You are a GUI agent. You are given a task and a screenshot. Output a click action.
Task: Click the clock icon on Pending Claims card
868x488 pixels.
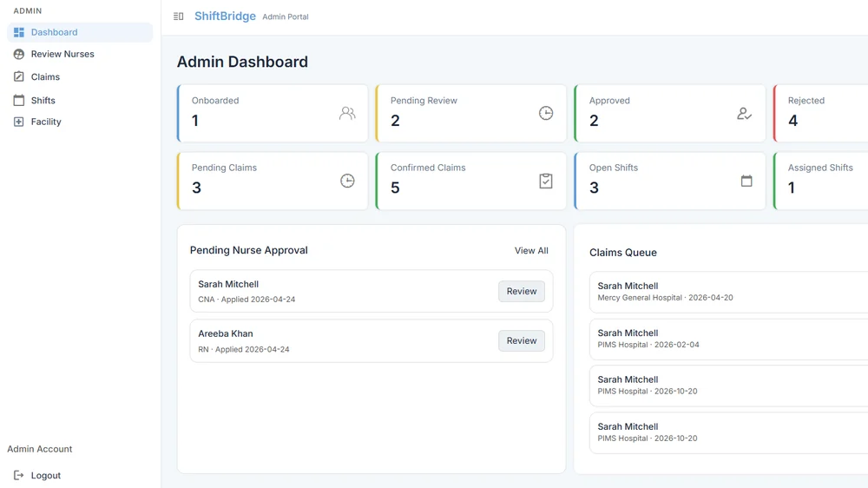pyautogui.click(x=347, y=181)
